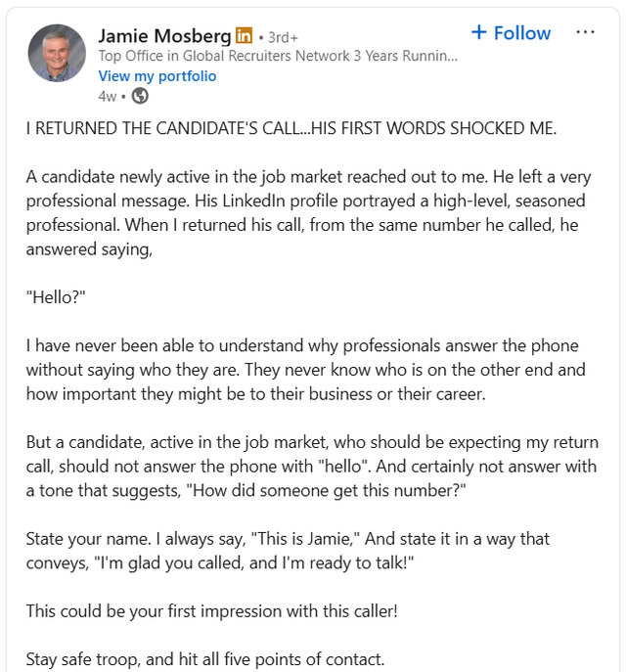This screenshot has width=626, height=672.
Task: Click the 3rd+ connection degree label
Action: click(x=282, y=37)
